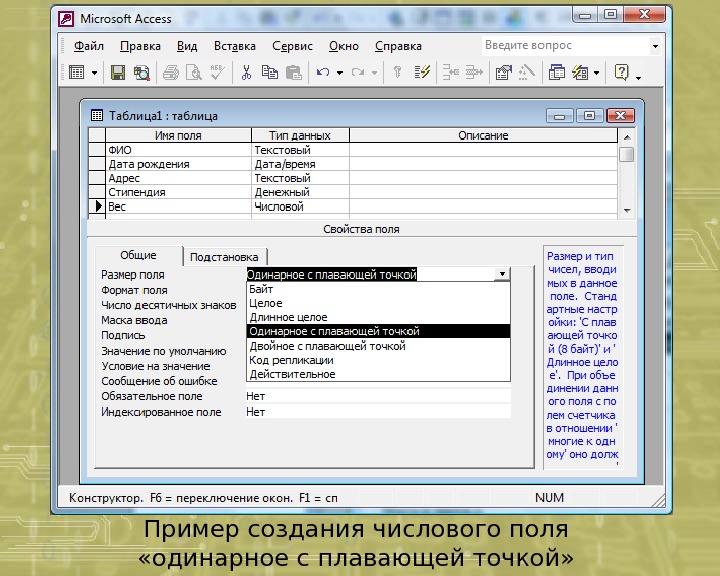This screenshot has height=576, width=720.
Task: Click the Delete Rows toolbar icon
Action: point(474,73)
